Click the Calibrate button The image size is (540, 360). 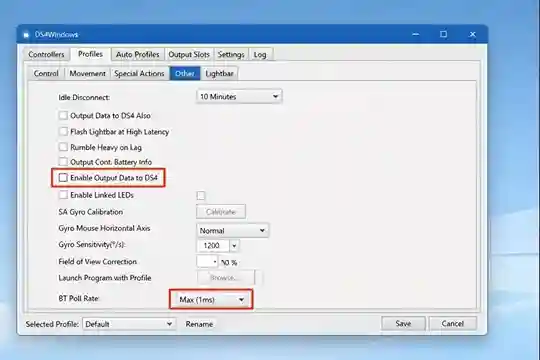[221, 212]
